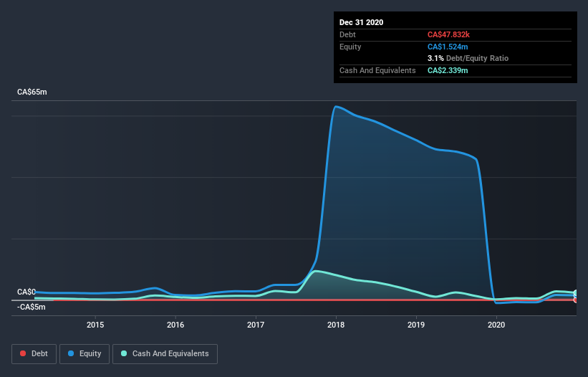Click the Debt value CA$47.832k

448,34
